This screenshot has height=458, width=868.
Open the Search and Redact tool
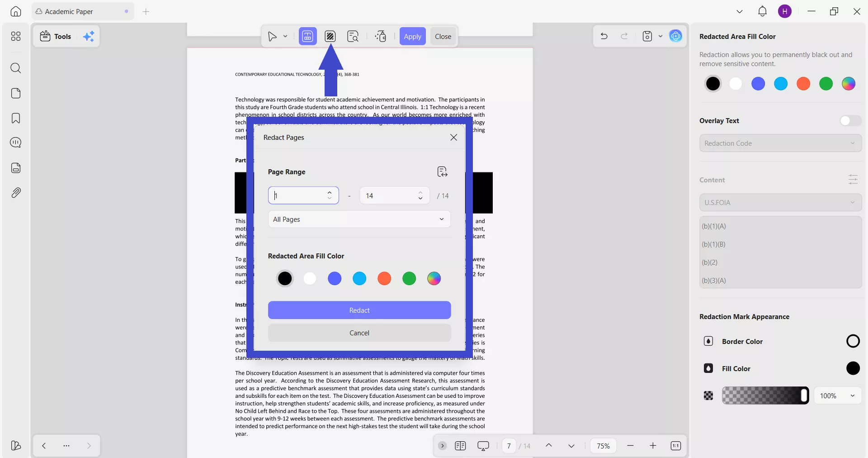click(x=353, y=36)
